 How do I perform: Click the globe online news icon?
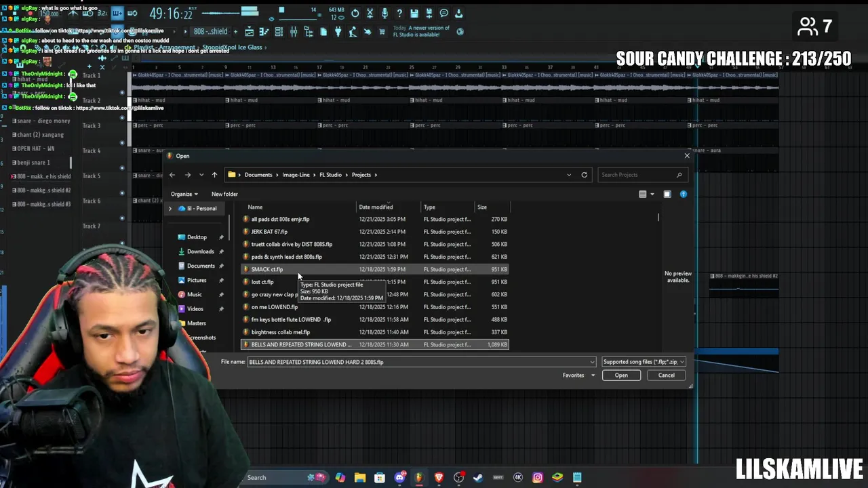pos(460,32)
